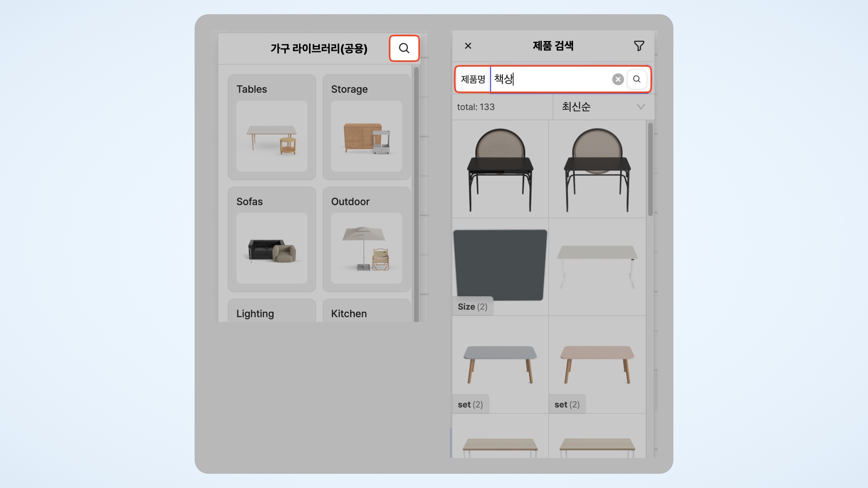Open the Sofas category

click(272, 239)
